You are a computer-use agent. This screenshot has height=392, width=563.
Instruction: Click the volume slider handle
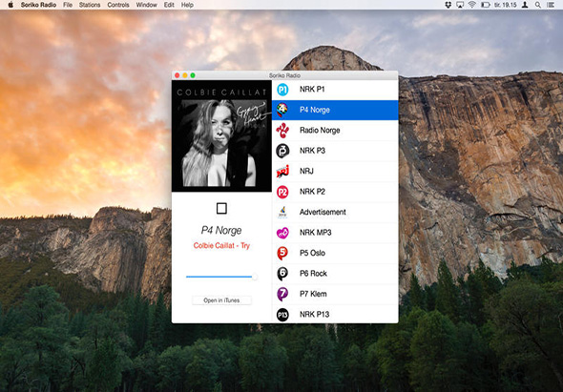click(255, 277)
